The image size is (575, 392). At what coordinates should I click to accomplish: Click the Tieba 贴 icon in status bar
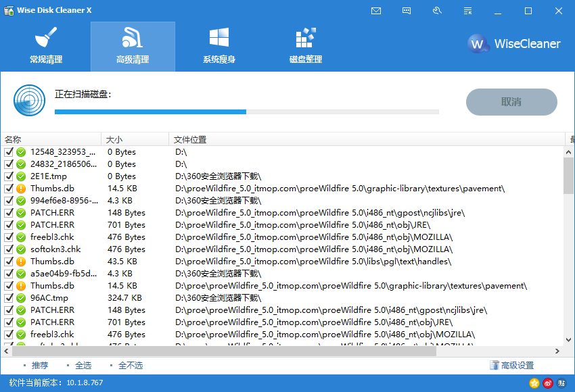[561, 383]
